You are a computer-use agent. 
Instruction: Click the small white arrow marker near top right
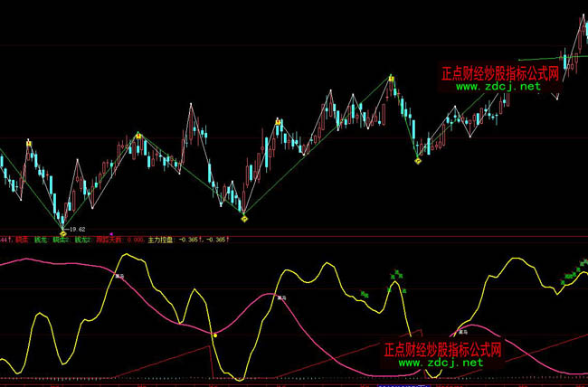[x=556, y=96]
